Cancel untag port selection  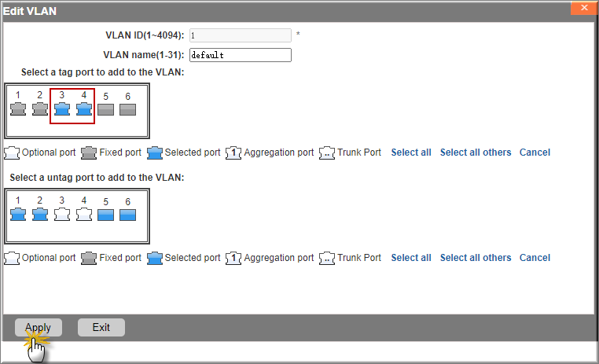click(x=535, y=258)
